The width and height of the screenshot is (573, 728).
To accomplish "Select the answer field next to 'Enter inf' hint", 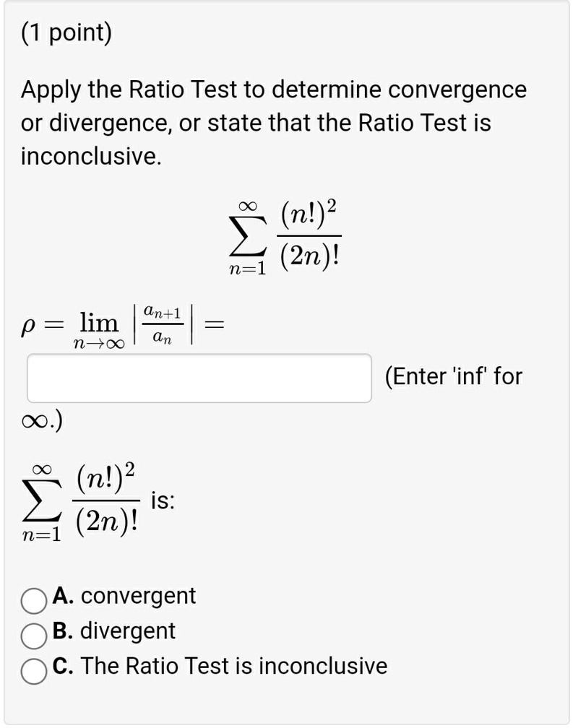I will coord(198,376).
